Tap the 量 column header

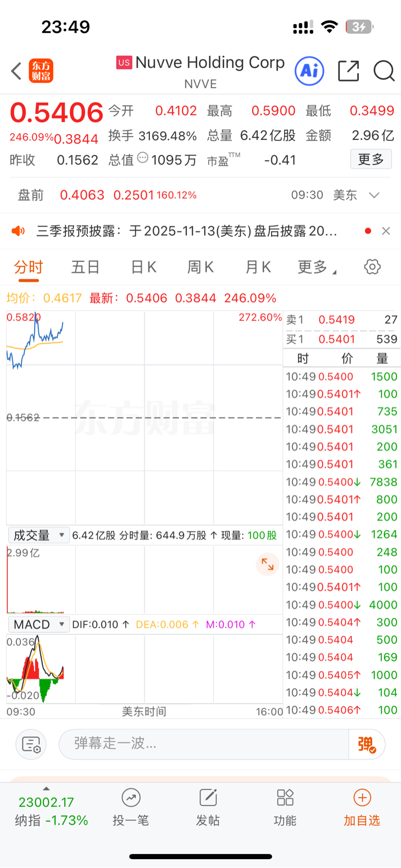click(x=382, y=359)
